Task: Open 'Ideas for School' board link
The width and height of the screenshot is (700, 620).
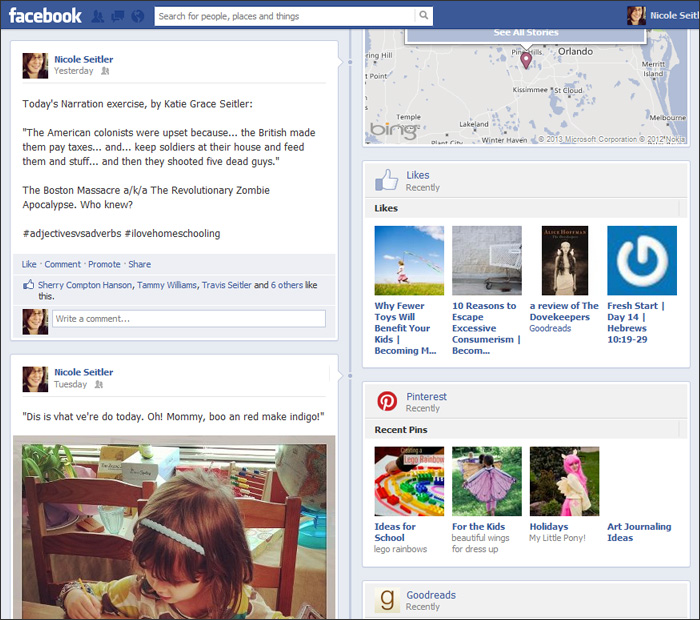Action: (x=395, y=532)
